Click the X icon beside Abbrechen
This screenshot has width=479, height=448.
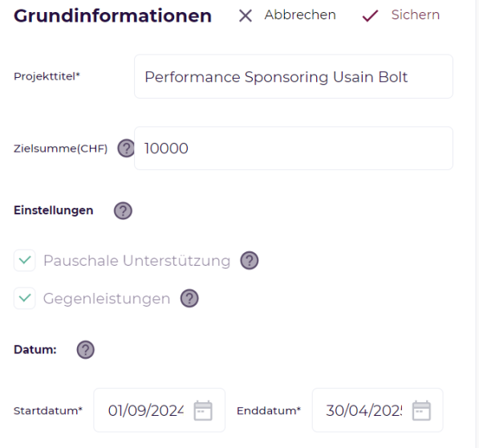(x=246, y=15)
